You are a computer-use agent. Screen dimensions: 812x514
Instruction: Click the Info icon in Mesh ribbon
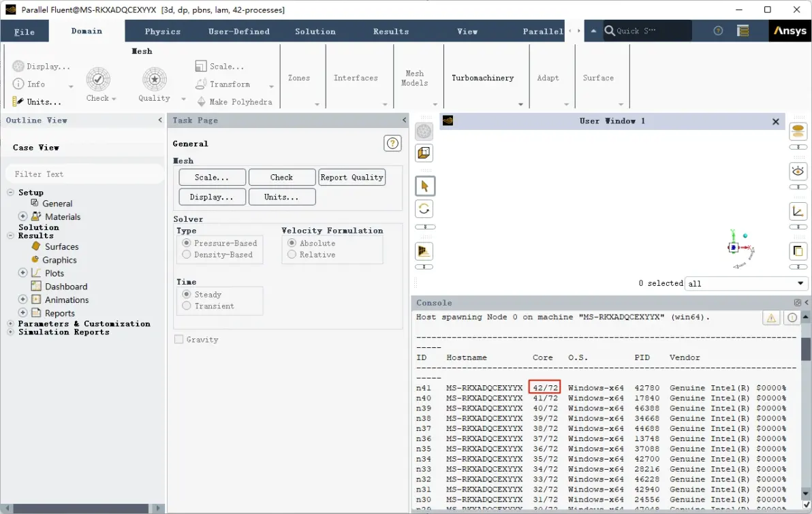click(18, 84)
